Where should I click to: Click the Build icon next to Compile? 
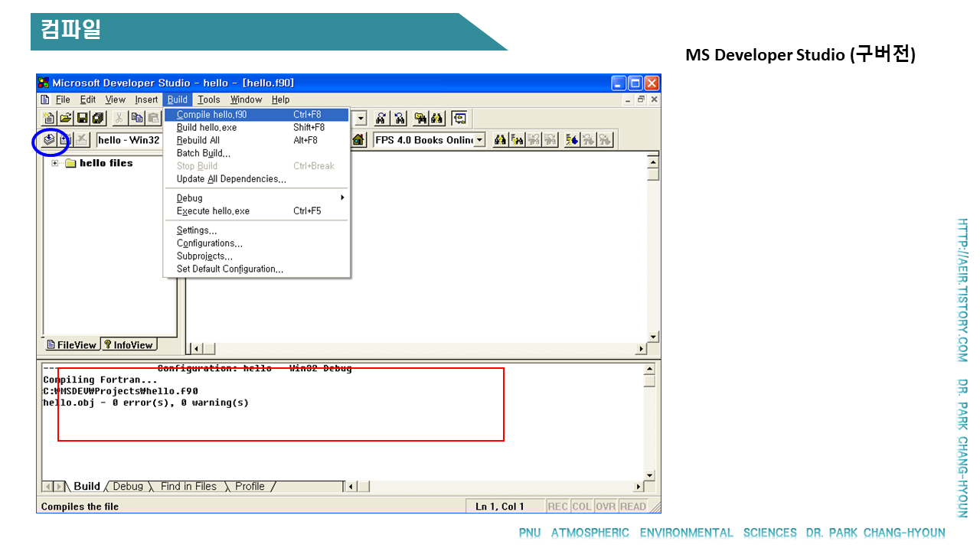pos(65,140)
